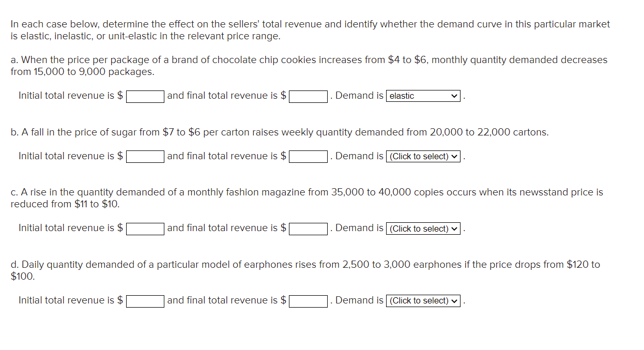Click the dropdown arrow showing elastic selection

pos(454,96)
